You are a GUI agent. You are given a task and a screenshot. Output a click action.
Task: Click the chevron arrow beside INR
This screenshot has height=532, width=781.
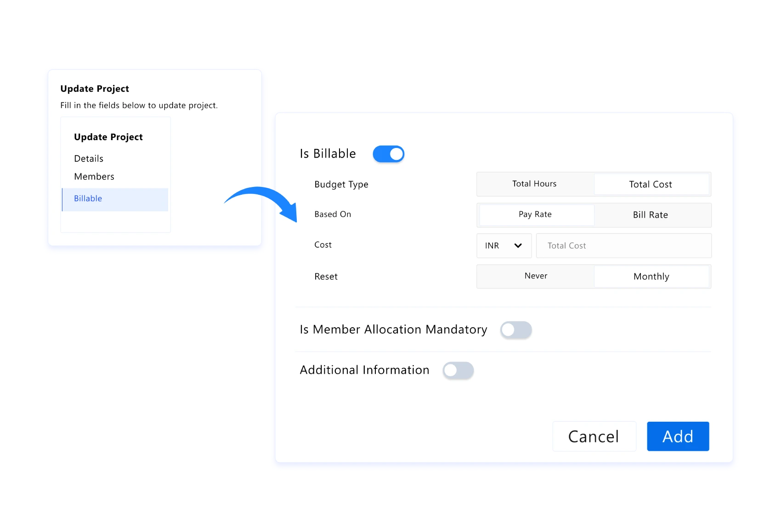coord(518,246)
